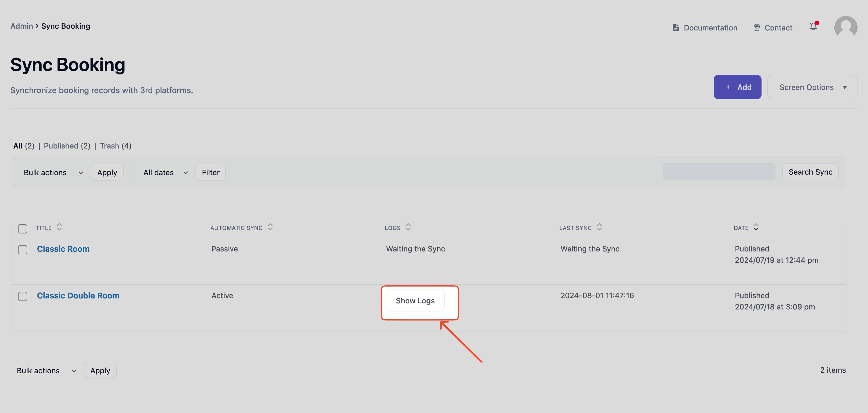This screenshot has height=413, width=868.
Task: Click the Documentation file icon
Action: tap(676, 28)
